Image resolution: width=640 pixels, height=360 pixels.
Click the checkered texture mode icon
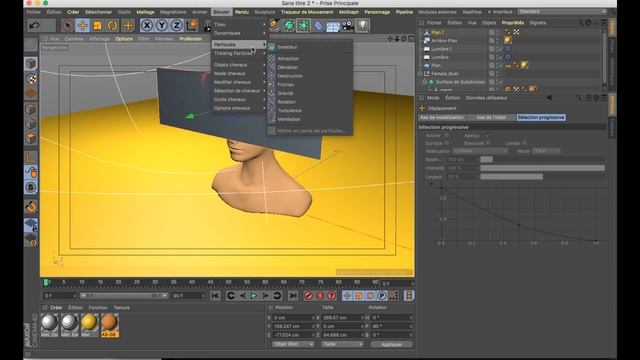pos(31,79)
